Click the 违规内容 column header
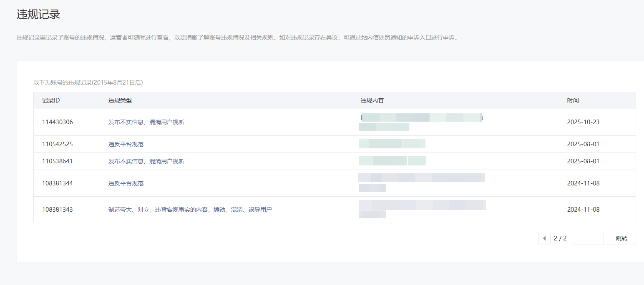The image size is (644, 285). [x=372, y=100]
